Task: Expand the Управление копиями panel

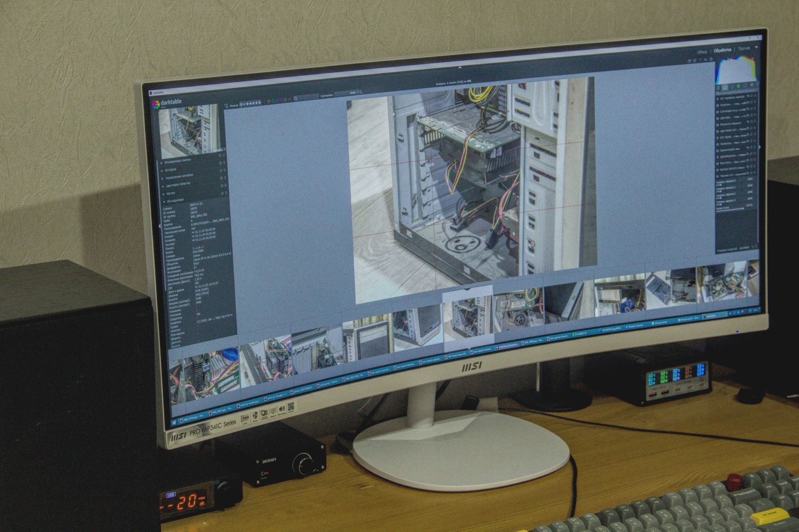Action: 162,179
